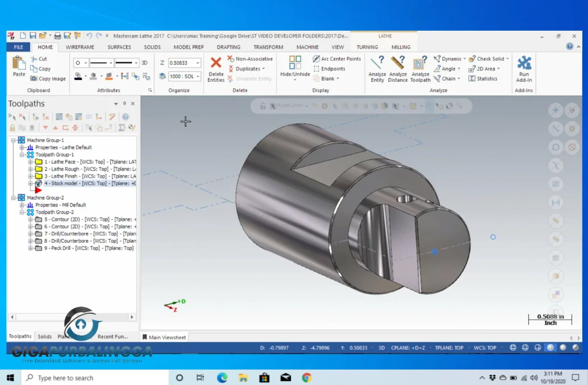Image resolution: width=588 pixels, height=385 pixels.
Task: Toggle wireframe globe display in status bar
Action: tap(513, 347)
